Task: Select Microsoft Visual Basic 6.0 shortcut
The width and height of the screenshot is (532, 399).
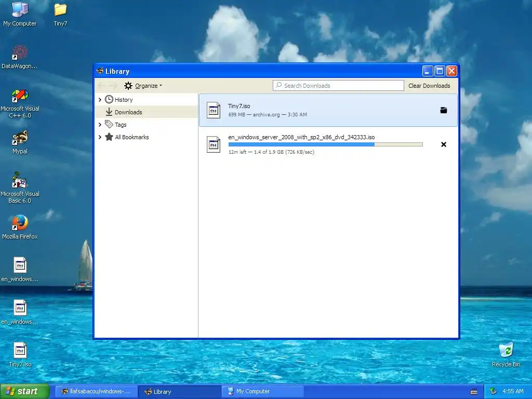Action: 20,188
